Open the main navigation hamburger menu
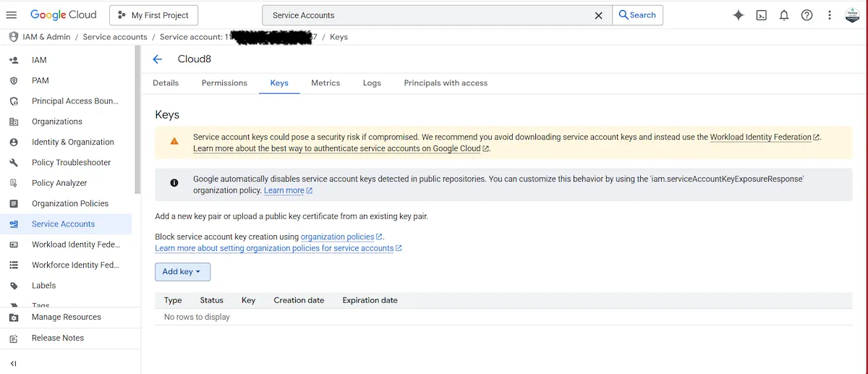This screenshot has height=374, width=868. 11,15
